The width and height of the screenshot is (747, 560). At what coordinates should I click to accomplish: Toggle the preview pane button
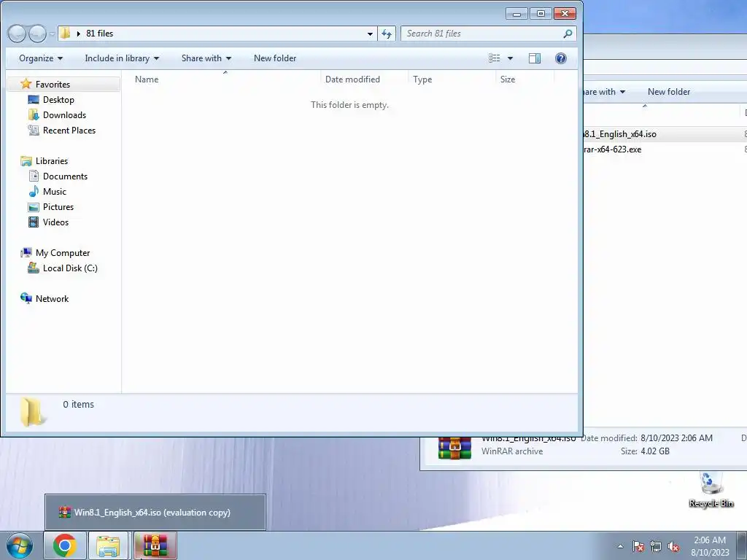click(x=535, y=58)
